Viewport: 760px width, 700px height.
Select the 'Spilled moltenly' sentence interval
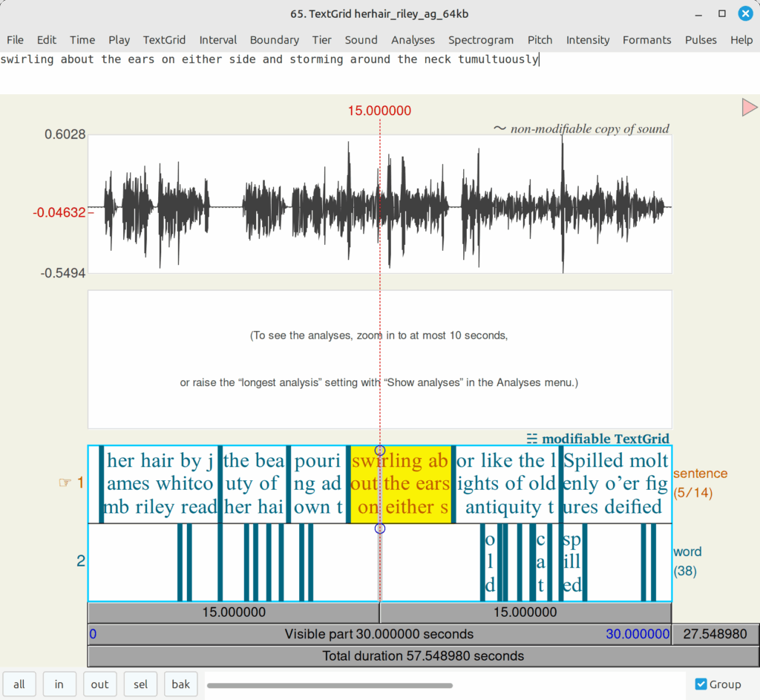(616, 484)
